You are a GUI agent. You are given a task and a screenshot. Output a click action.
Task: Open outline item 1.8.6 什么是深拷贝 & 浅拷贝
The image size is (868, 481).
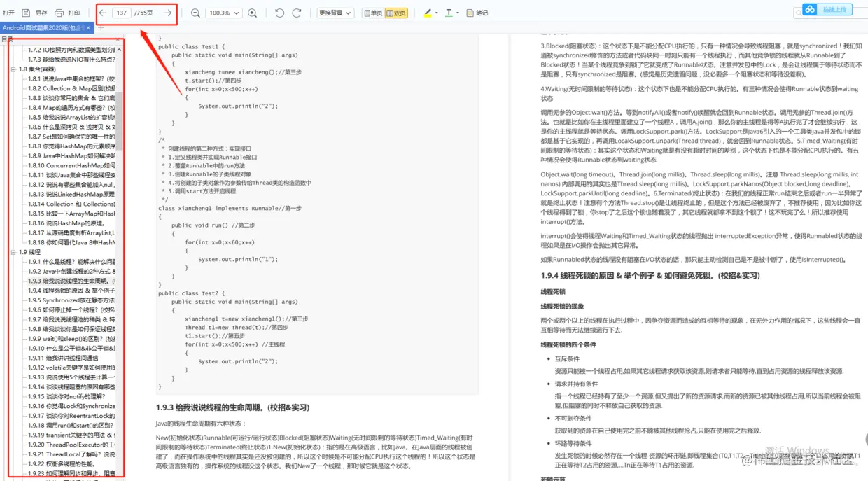[71, 127]
